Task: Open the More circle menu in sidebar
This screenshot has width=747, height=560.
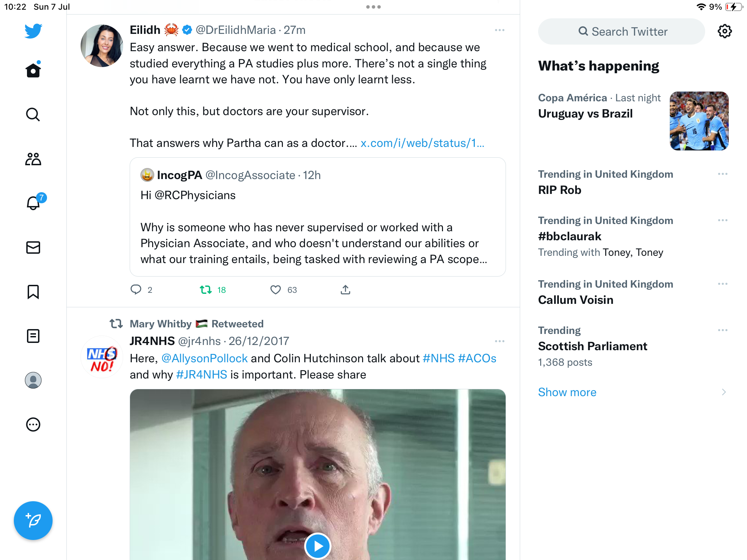Action: (33, 424)
